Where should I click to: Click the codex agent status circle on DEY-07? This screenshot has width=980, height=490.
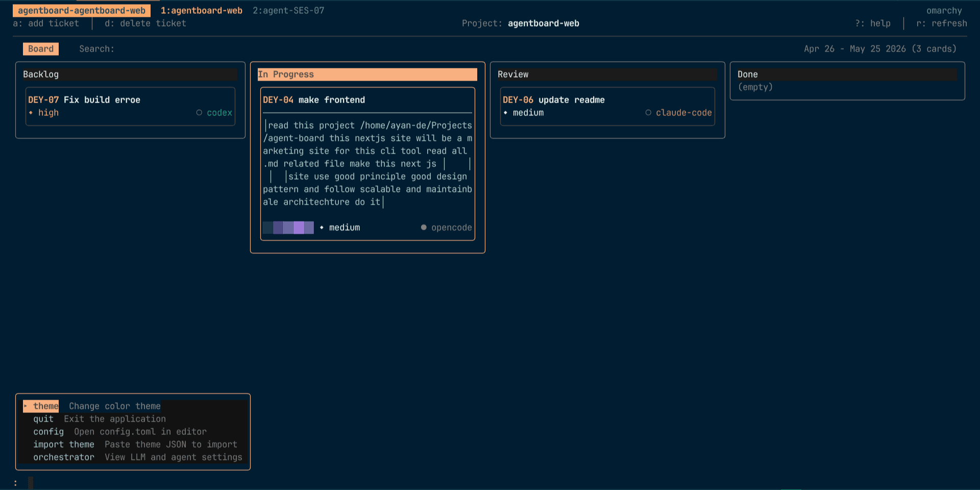(199, 112)
